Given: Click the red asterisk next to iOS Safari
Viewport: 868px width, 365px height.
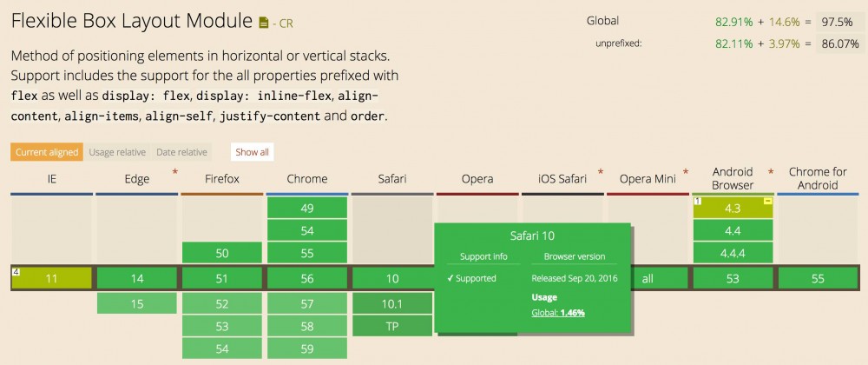Looking at the screenshot, I should [x=601, y=173].
